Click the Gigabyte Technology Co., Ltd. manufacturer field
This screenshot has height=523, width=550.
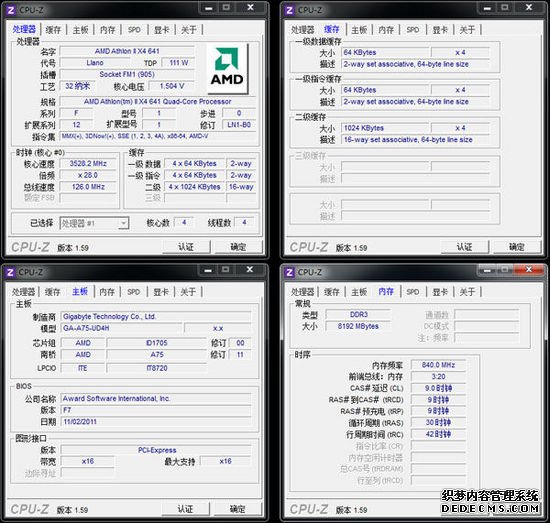[156, 316]
